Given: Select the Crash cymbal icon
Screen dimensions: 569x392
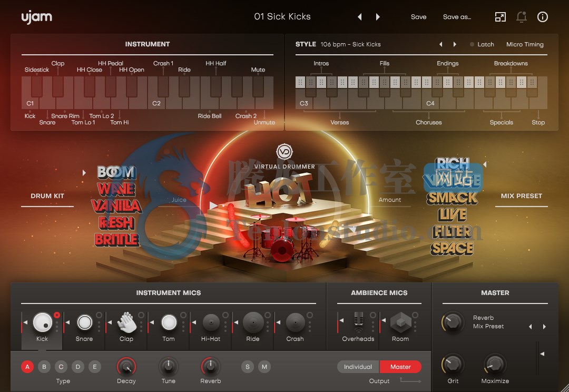Looking at the screenshot, I should click(295, 322).
